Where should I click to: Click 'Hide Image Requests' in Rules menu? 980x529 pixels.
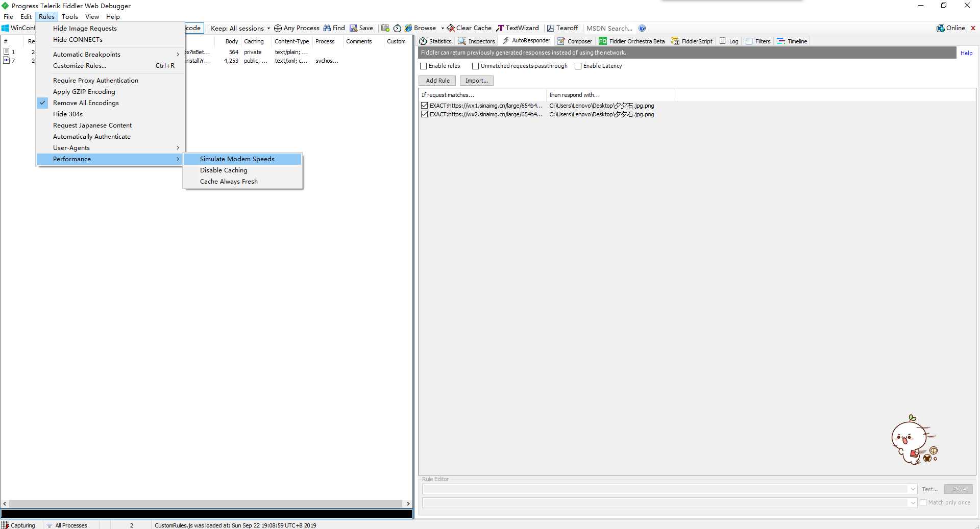tap(110, 28)
